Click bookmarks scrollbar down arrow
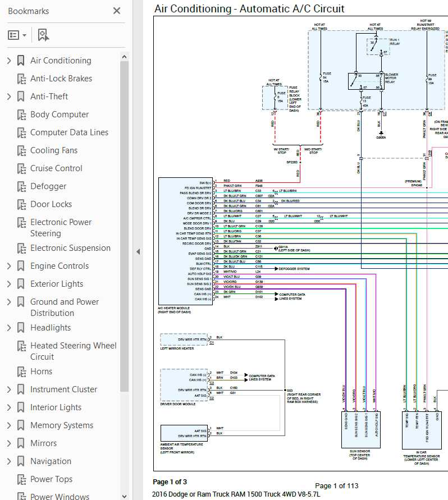This screenshot has width=448, height=500. [x=125, y=496]
